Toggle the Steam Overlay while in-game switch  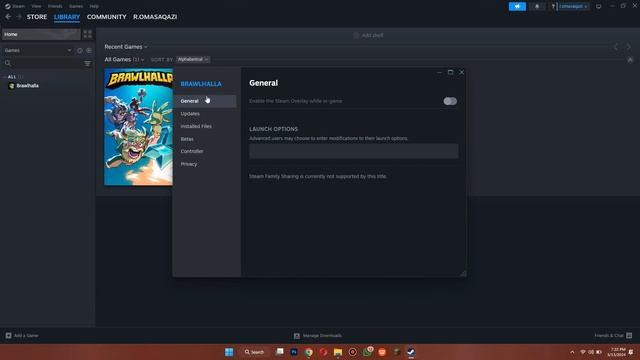pyautogui.click(x=450, y=101)
